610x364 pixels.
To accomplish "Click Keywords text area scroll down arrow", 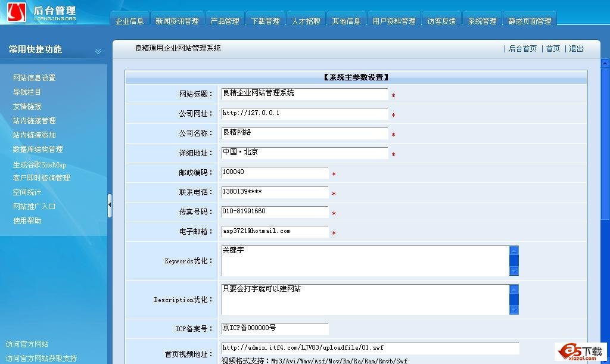I will point(514,270).
